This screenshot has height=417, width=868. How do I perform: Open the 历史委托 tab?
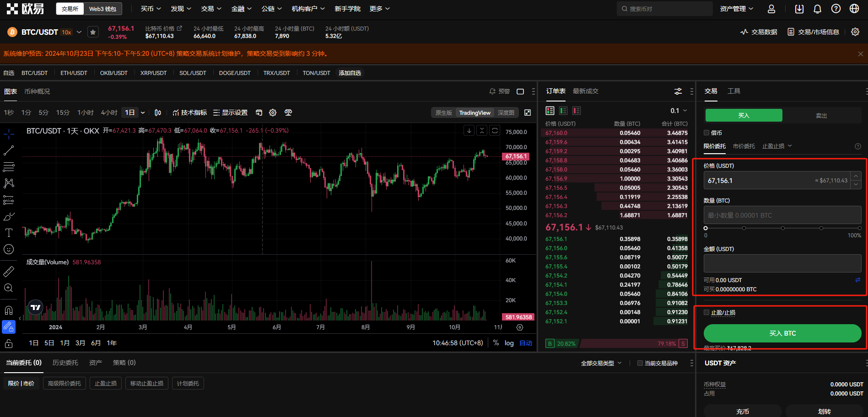pos(65,363)
